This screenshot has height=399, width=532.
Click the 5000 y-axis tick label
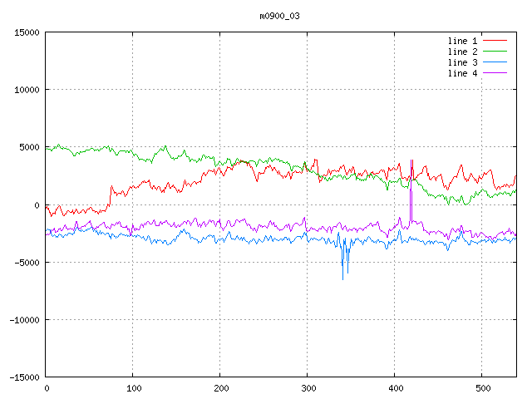(x=29, y=147)
